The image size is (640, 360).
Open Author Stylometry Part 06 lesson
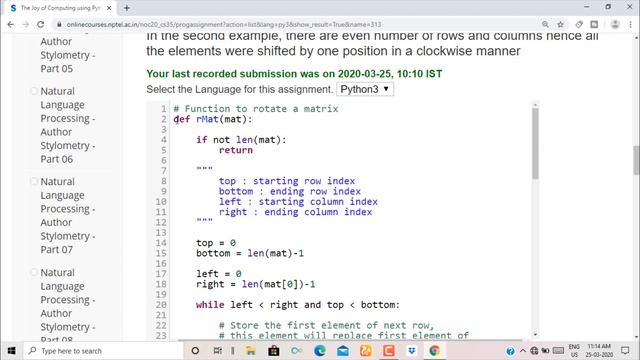67,125
